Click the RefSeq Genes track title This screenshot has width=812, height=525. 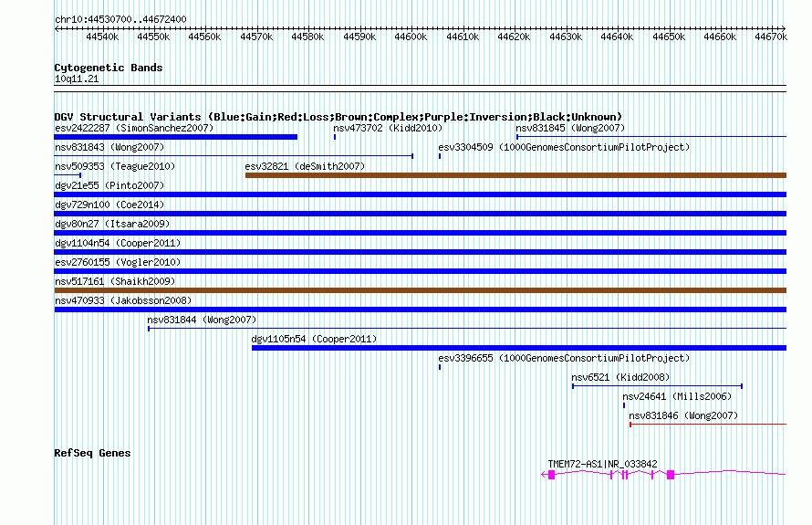click(x=92, y=453)
